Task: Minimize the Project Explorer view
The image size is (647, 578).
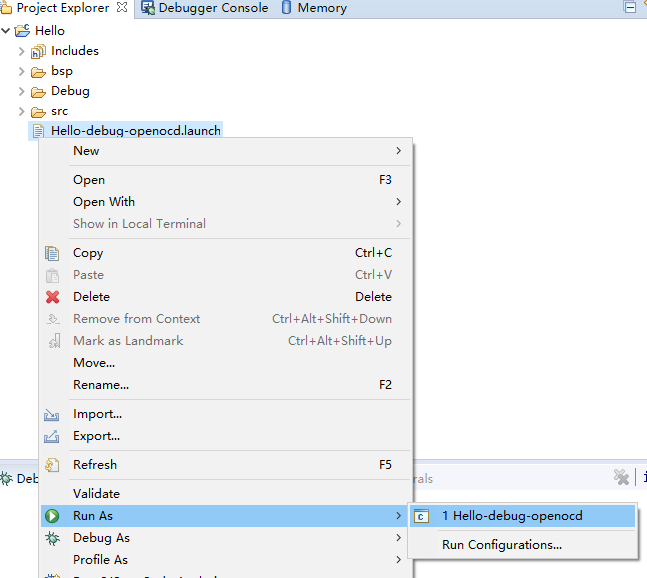Action: pos(630,7)
